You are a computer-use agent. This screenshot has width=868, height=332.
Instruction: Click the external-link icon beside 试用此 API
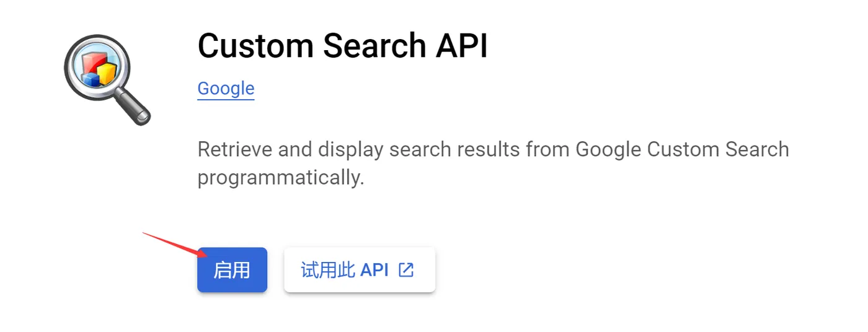point(406,270)
